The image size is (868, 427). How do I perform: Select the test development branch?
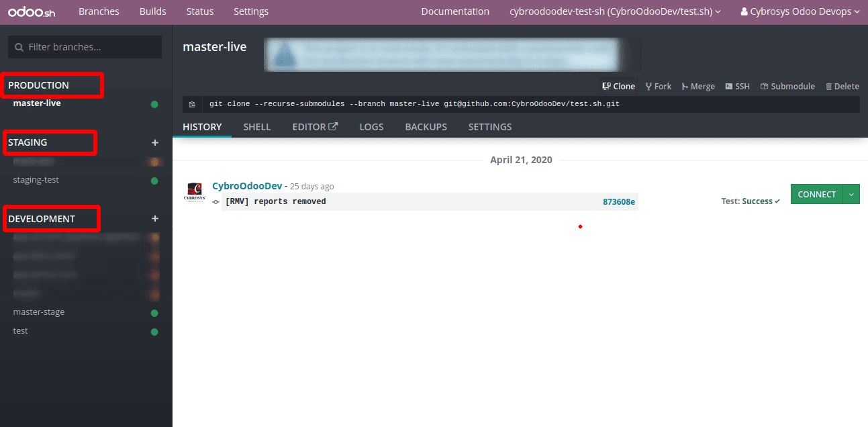click(21, 331)
